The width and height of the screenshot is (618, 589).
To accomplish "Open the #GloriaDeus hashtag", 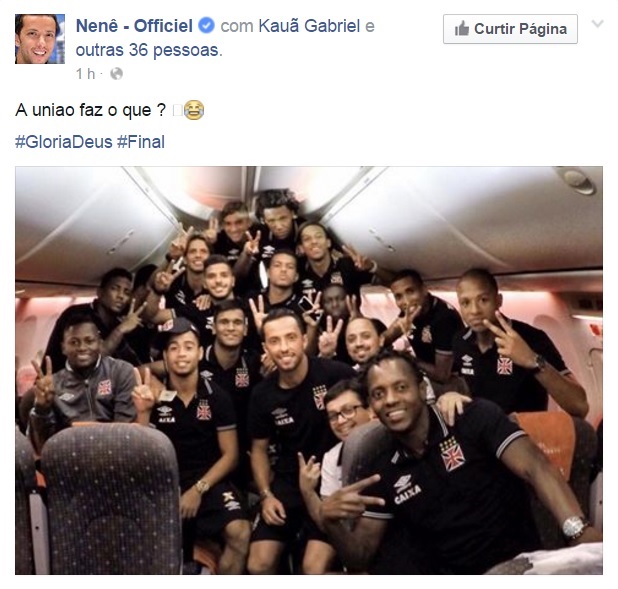I will point(63,142).
